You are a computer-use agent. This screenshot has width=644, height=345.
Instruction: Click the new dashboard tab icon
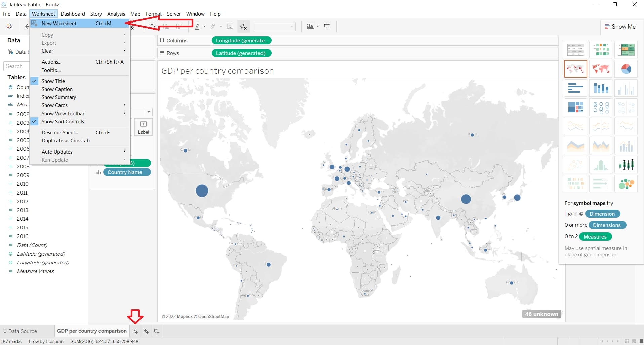tap(146, 331)
